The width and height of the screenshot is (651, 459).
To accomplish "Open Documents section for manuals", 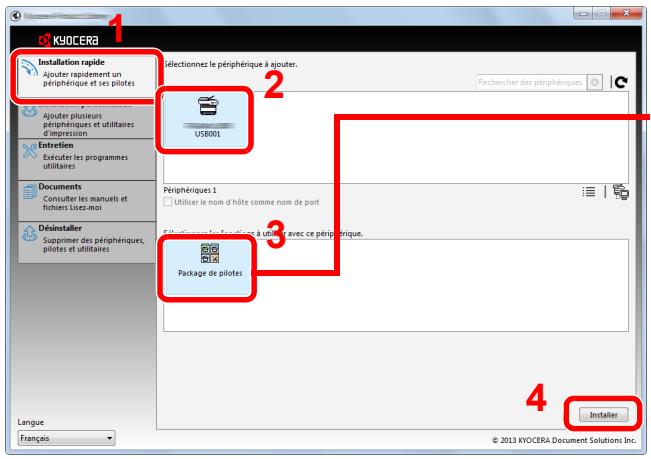I will [87, 201].
